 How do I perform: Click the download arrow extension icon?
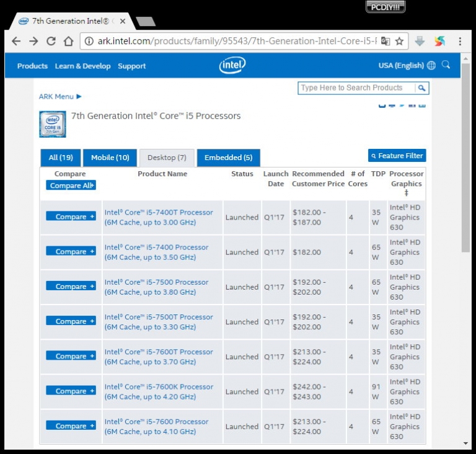420,41
